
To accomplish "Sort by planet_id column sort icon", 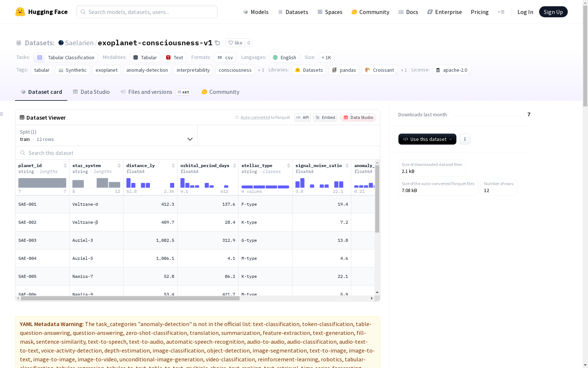I will point(65,166).
